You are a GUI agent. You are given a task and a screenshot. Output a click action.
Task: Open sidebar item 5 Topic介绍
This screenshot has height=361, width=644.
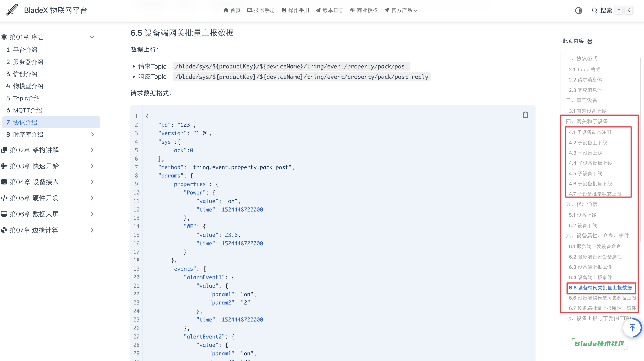(23, 98)
